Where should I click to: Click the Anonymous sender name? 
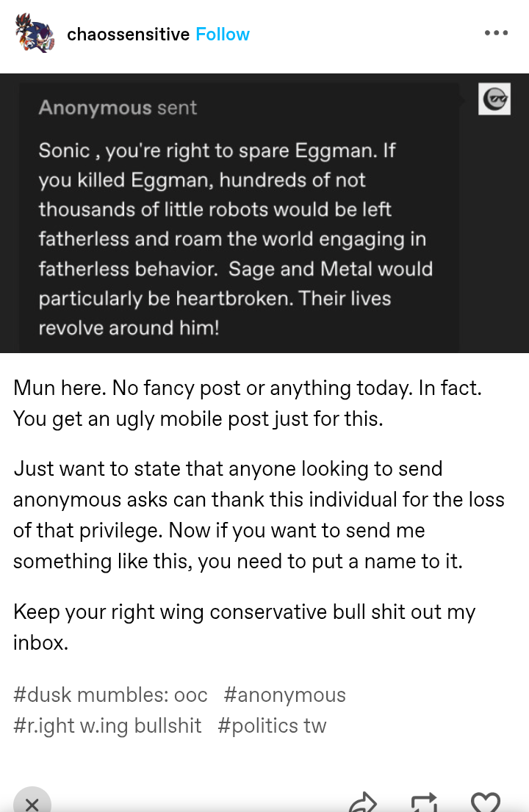point(95,108)
